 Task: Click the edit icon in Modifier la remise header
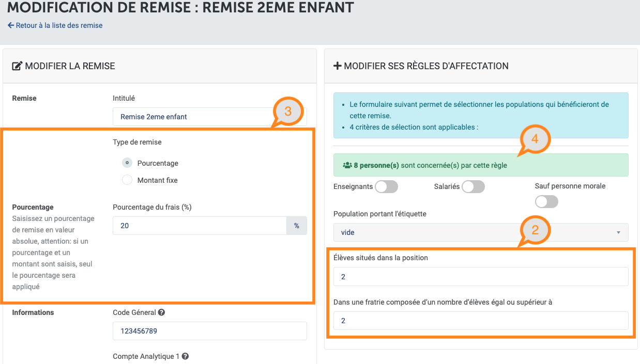click(x=17, y=66)
